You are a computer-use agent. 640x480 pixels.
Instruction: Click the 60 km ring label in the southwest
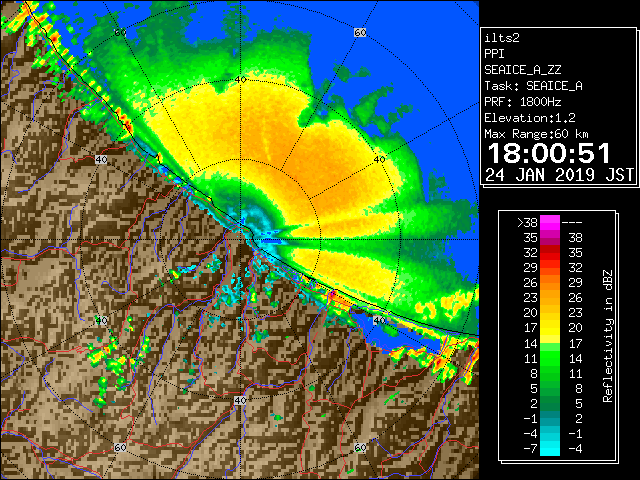[120, 447]
